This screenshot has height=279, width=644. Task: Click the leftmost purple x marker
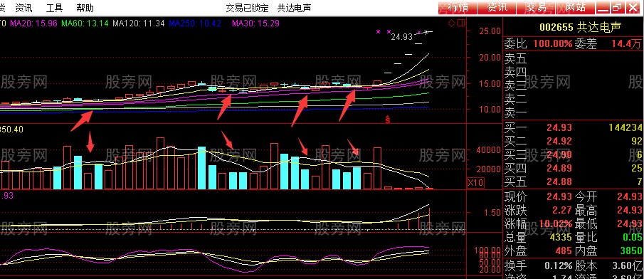point(379,31)
